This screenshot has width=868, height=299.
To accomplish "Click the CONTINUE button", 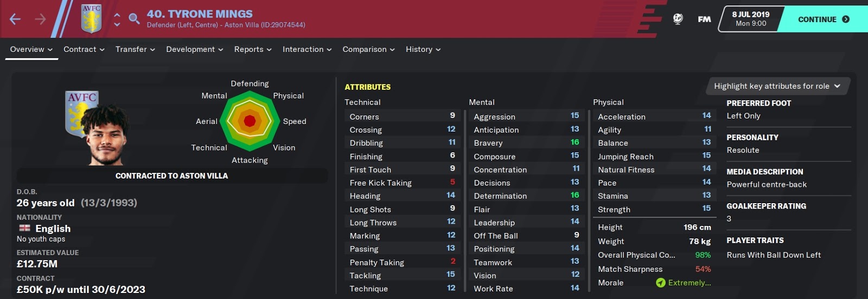I will tap(823, 19).
